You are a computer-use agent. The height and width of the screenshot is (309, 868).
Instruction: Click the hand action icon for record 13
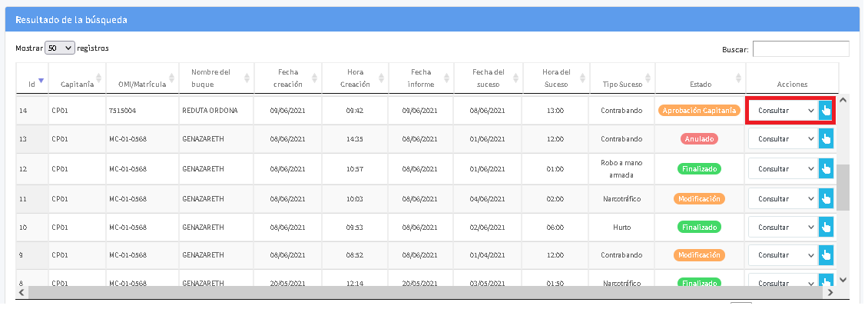(827, 139)
